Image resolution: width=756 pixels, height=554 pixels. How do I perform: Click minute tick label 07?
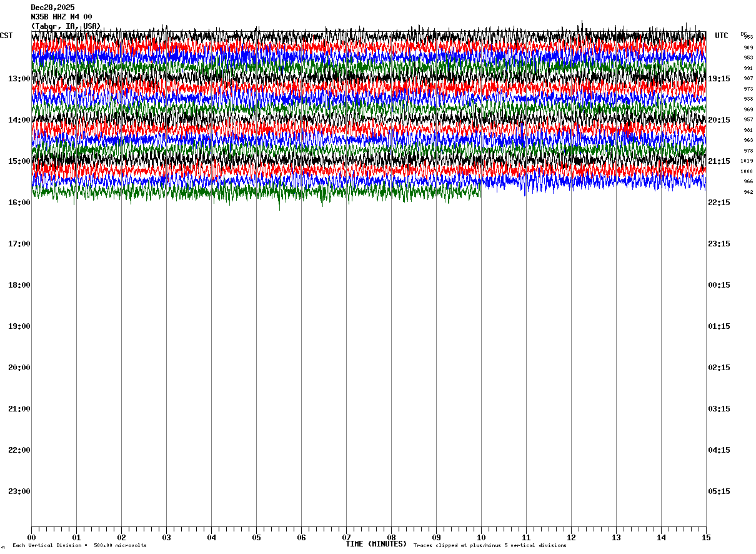(x=347, y=538)
